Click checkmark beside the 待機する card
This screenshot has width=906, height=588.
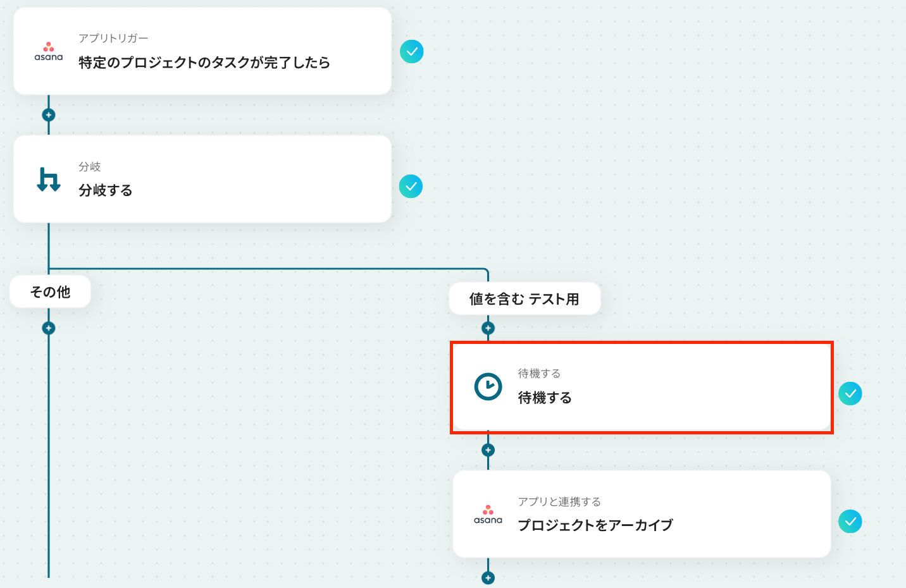850,394
